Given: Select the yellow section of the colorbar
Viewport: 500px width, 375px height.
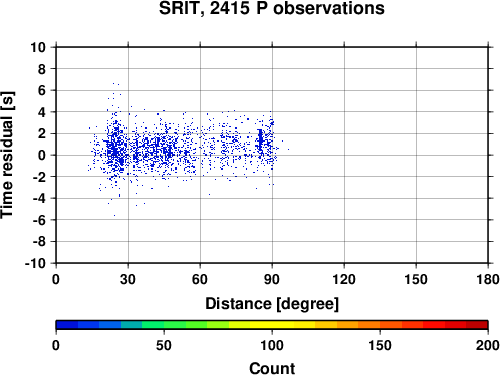Looking at the screenshot, I should 272,325.
